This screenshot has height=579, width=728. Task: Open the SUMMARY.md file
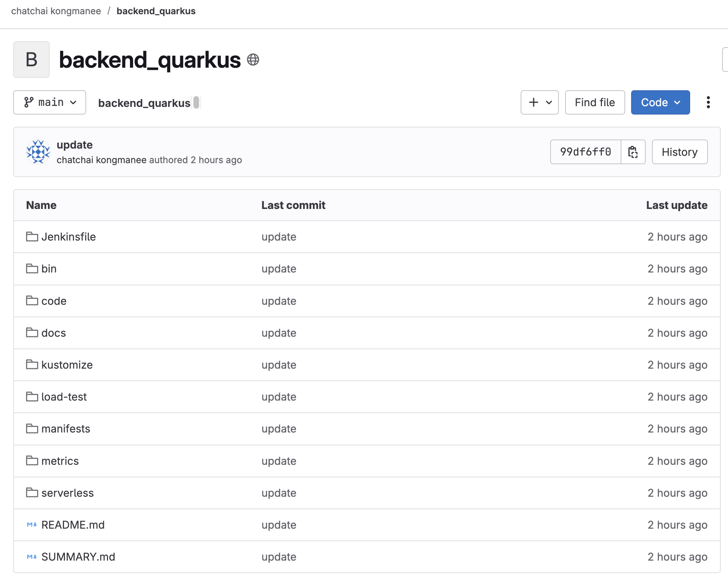point(78,557)
